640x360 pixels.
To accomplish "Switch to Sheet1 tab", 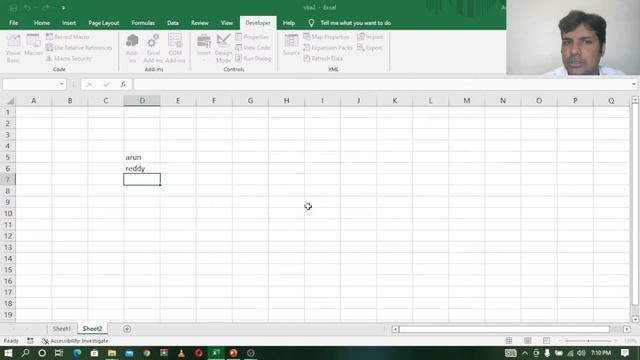I will 62,329.
